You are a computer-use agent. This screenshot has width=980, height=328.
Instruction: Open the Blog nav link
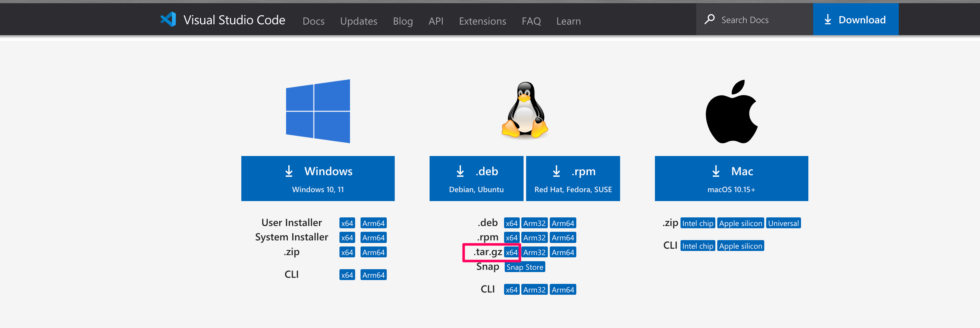coord(402,21)
